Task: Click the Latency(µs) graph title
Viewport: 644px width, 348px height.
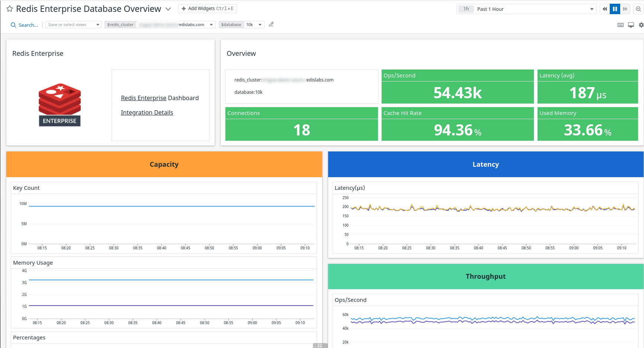Action: [350, 188]
